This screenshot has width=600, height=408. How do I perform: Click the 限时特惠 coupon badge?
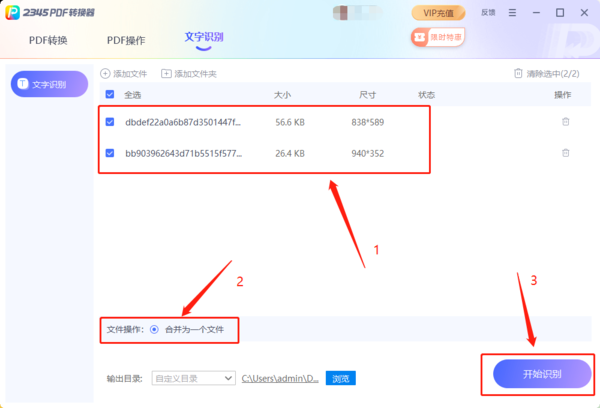tap(438, 37)
